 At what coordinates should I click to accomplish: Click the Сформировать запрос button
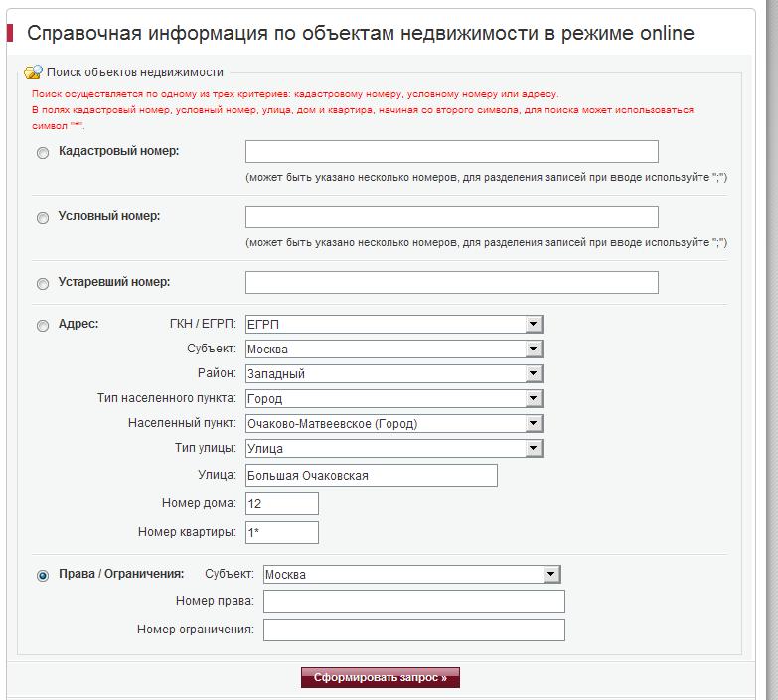(x=381, y=678)
